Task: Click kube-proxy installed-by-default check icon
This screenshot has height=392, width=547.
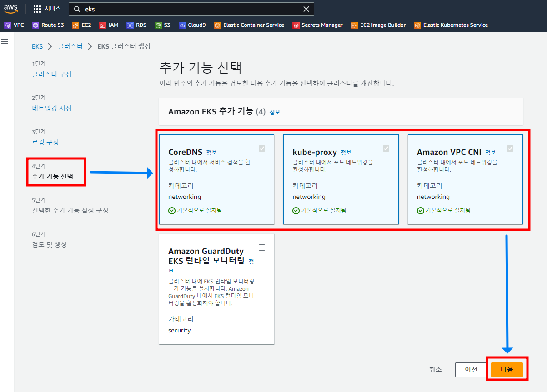Action: (296, 211)
